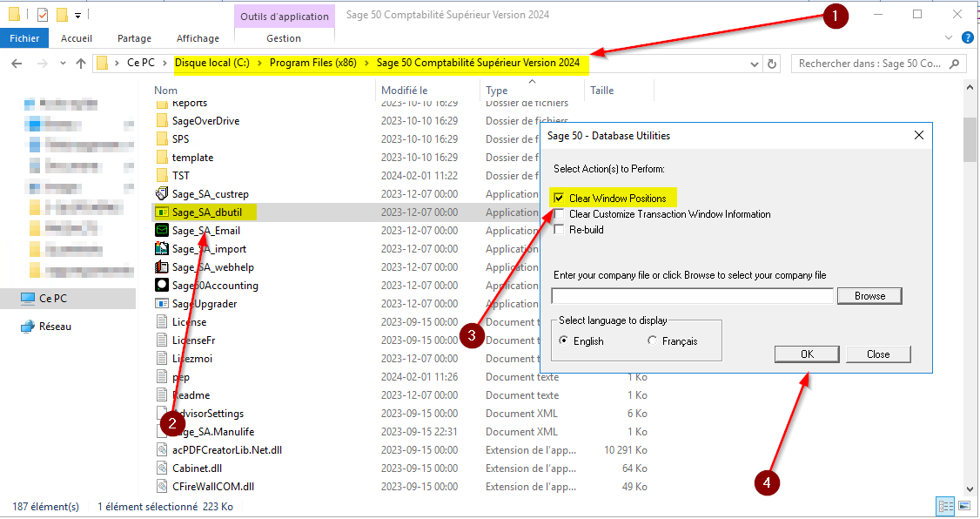
Task: Open recent locations dropdown arrow
Action: [63, 64]
